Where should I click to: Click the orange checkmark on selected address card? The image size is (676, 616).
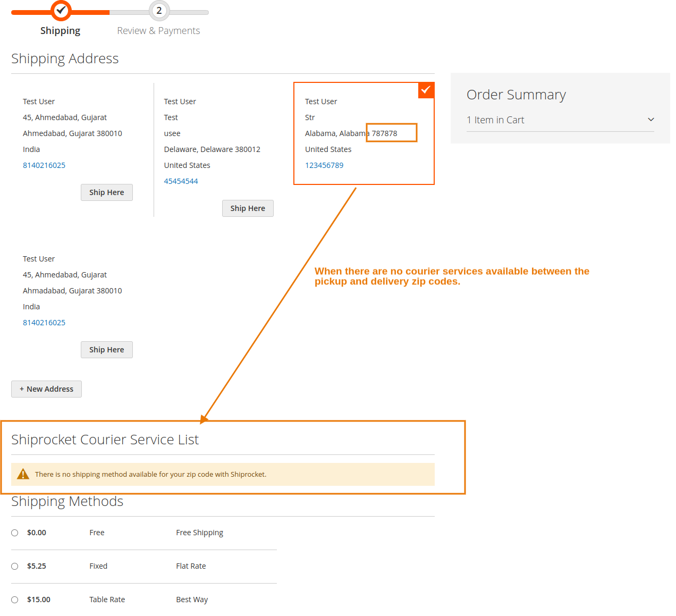(426, 90)
